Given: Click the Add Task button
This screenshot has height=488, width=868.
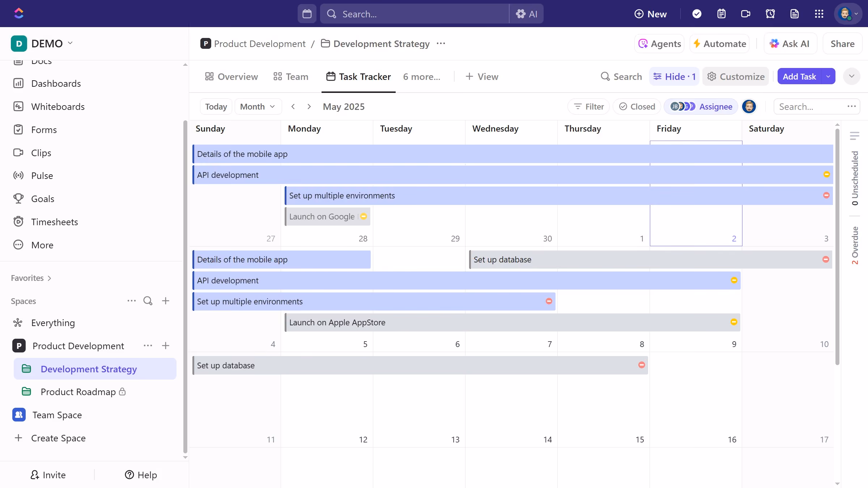Looking at the screenshot, I should pos(799,77).
